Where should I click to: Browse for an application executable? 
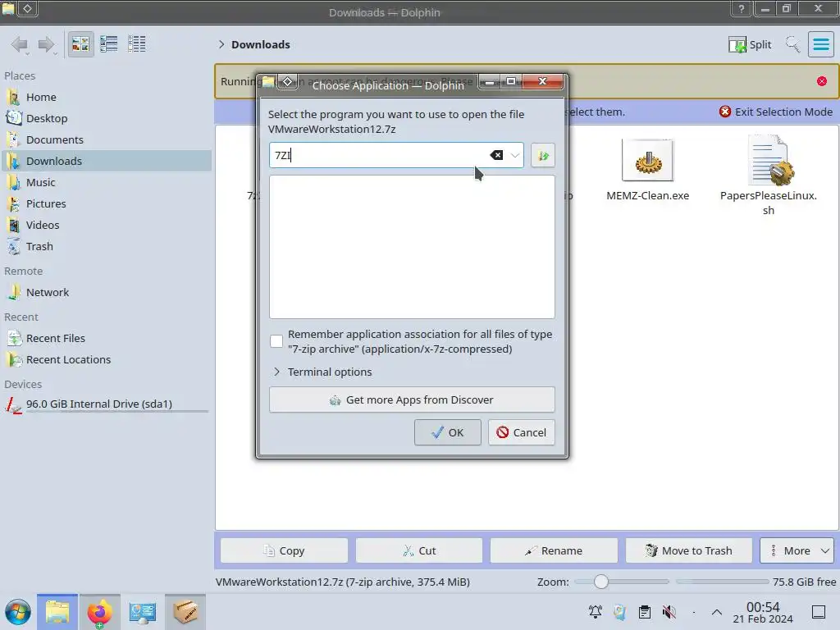(543, 155)
